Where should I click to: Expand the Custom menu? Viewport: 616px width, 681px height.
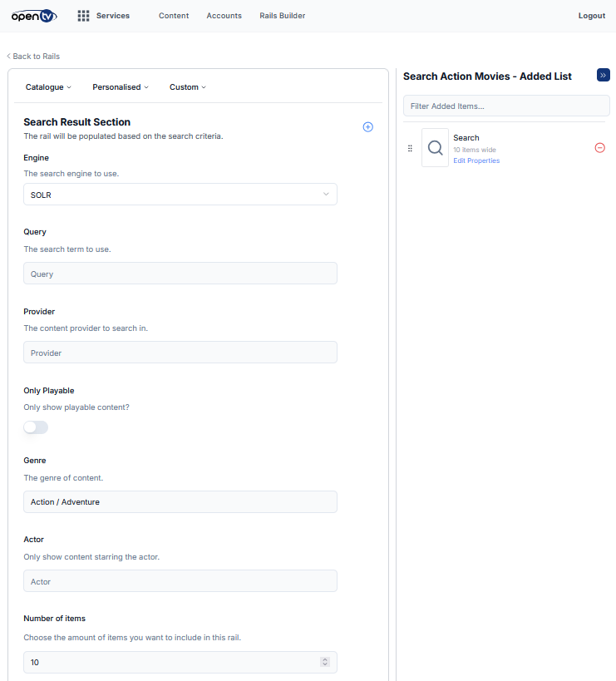(188, 87)
